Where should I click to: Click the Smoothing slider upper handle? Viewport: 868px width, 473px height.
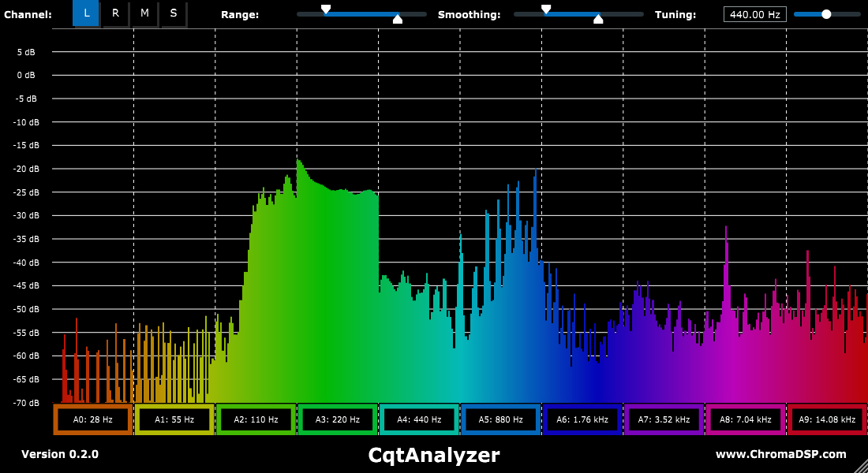point(546,9)
